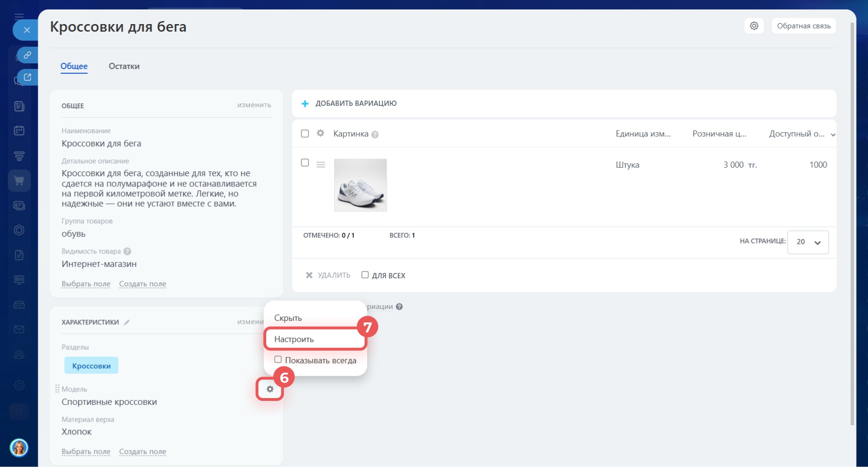
Task: Open the page settings gear near Обратная связь
Action: tap(754, 26)
